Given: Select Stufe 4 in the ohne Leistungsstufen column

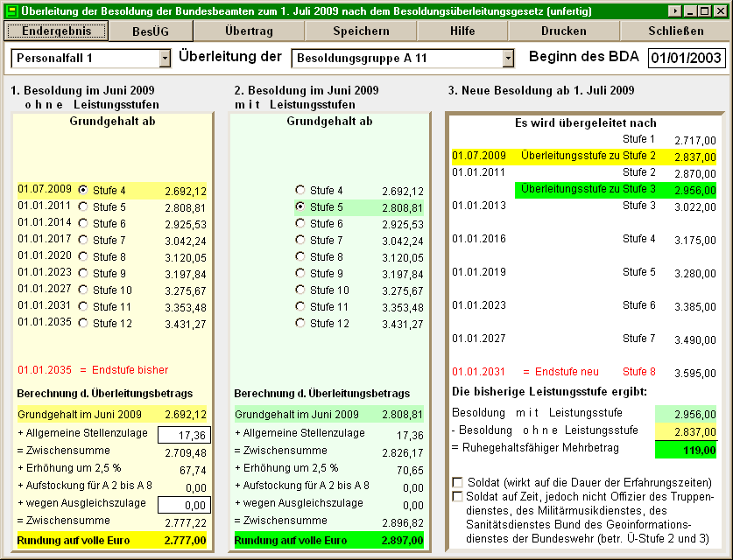Looking at the screenshot, I should 83,190.
